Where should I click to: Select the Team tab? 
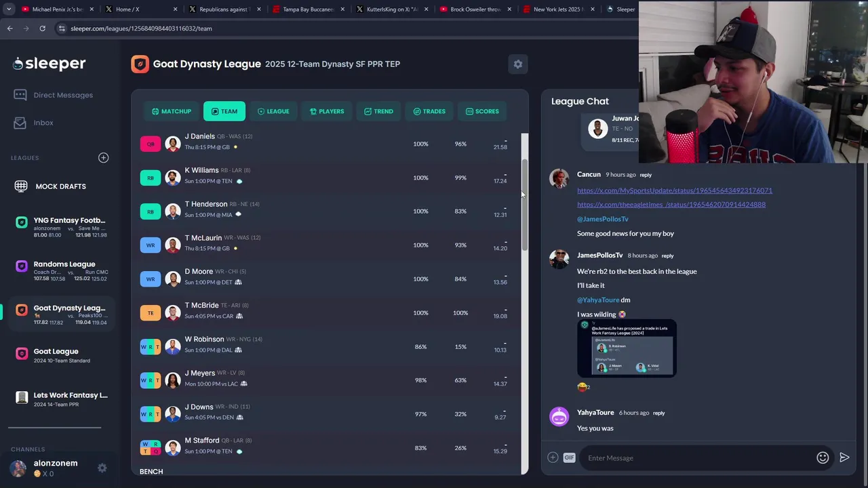[224, 111]
